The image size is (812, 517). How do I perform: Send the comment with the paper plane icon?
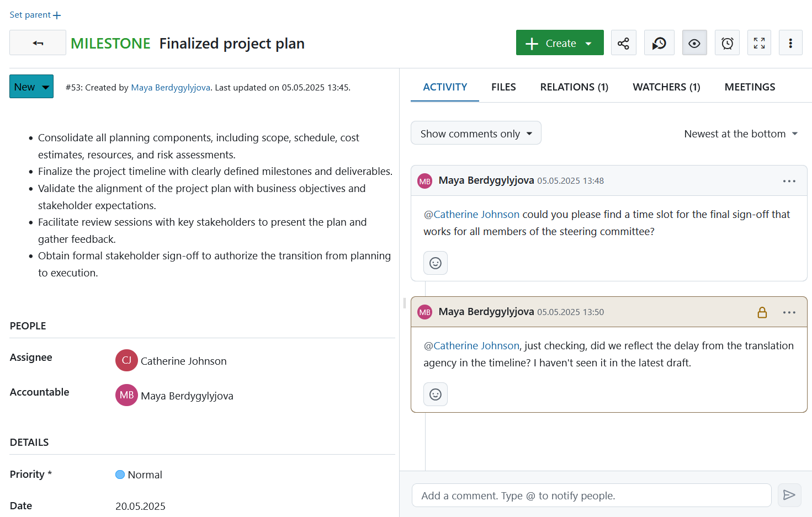pos(789,495)
